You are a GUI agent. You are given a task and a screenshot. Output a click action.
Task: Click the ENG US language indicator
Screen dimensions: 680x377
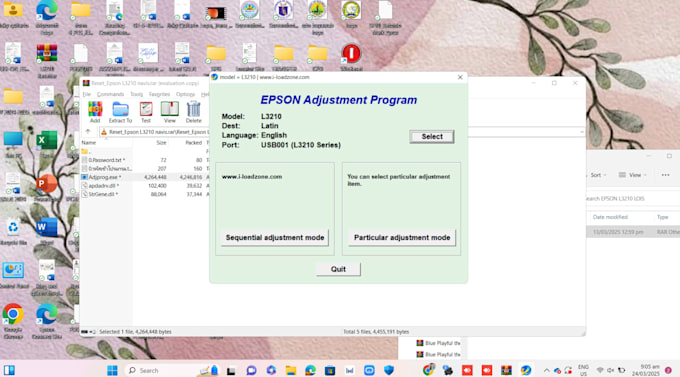pos(583,370)
